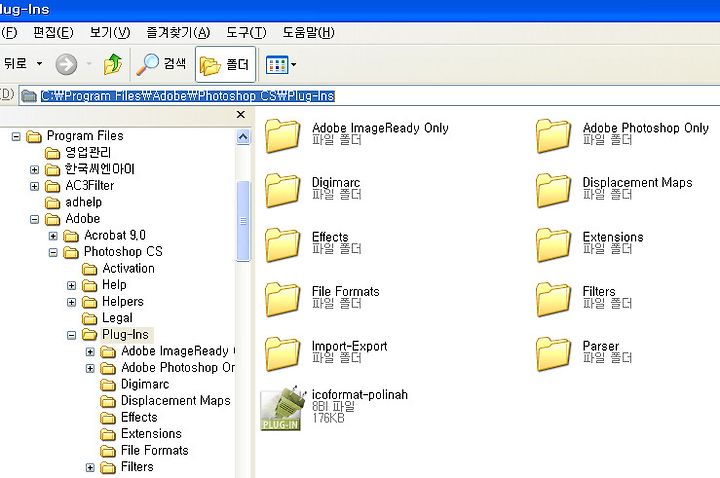Open the forward history dropdown arrow
The height and width of the screenshot is (478, 720).
click(89, 64)
